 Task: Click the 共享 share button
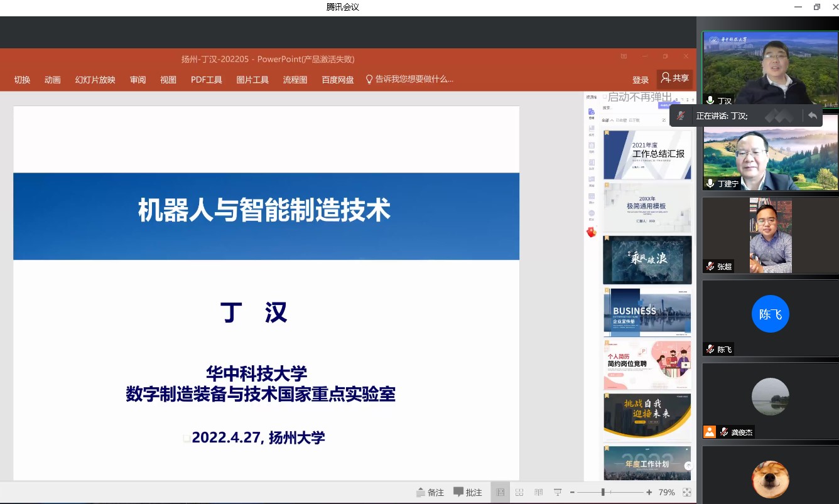click(675, 78)
